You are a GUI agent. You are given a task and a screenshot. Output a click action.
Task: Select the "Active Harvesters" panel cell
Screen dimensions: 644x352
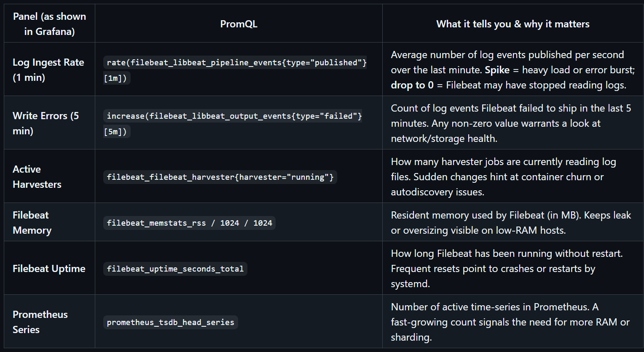37,177
